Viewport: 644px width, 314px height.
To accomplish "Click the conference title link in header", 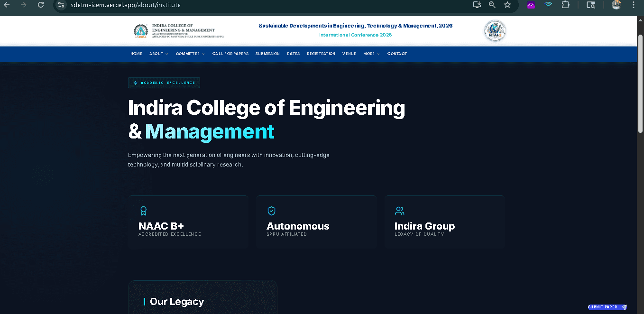I will [356, 26].
